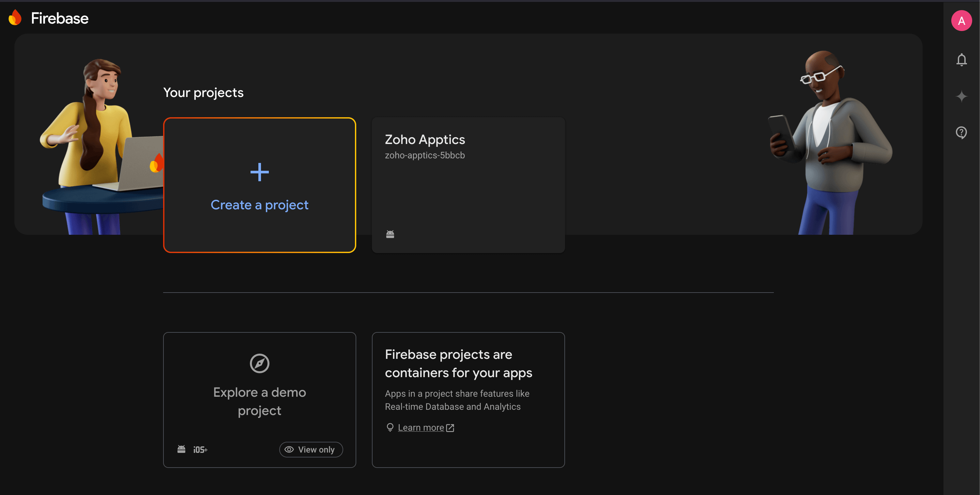Click the iOS+ icon in demo card

(200, 450)
